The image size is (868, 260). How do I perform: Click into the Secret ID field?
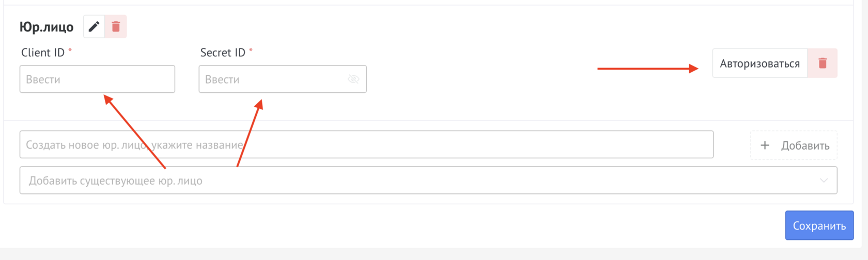pos(273,79)
